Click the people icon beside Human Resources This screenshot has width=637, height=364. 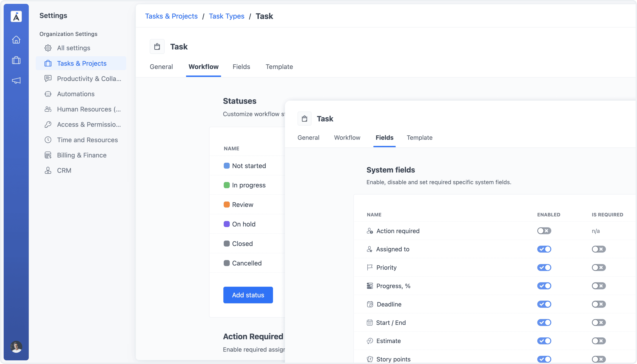[48, 109]
